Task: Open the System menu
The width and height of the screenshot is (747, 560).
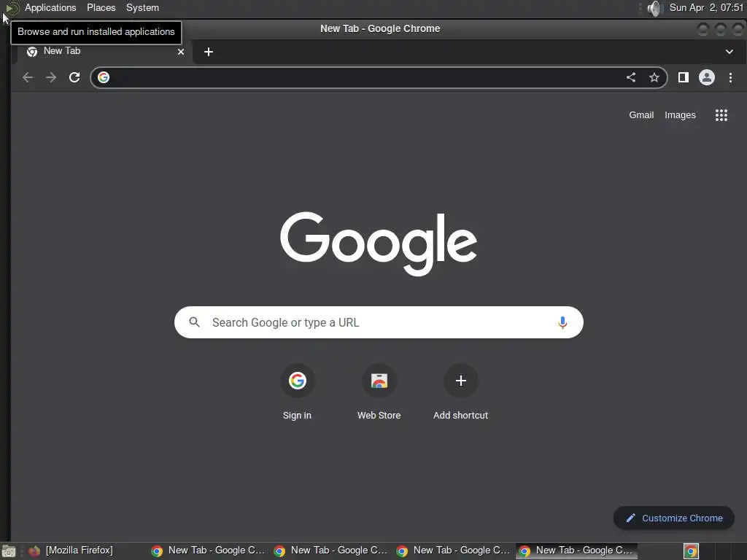Action: tap(142, 7)
